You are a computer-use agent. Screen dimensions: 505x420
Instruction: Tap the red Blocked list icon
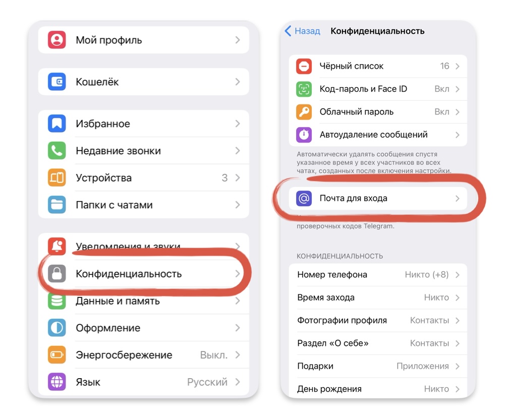304,66
